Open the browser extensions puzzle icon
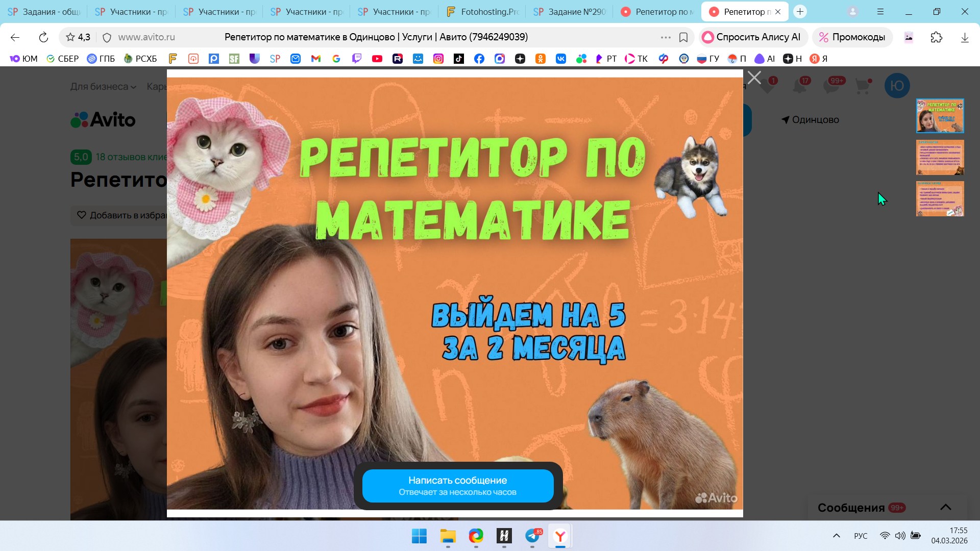The image size is (980, 551). click(936, 37)
